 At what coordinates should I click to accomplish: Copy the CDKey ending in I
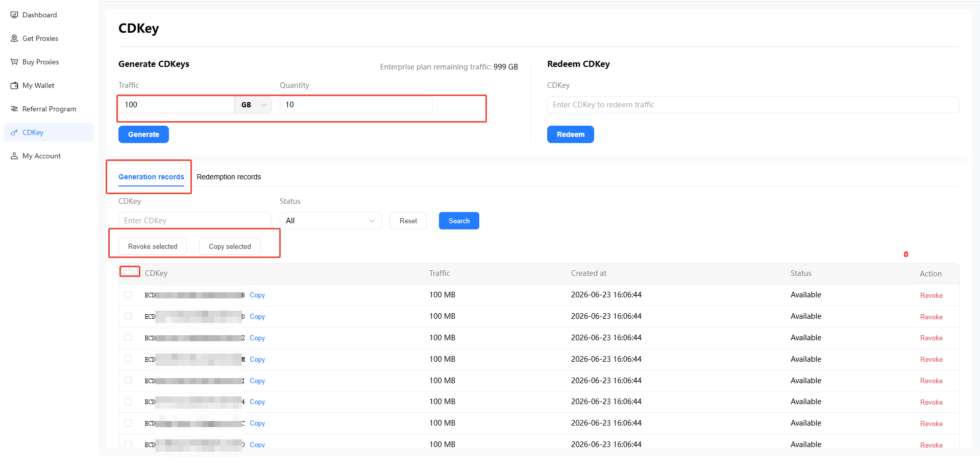coord(257,381)
